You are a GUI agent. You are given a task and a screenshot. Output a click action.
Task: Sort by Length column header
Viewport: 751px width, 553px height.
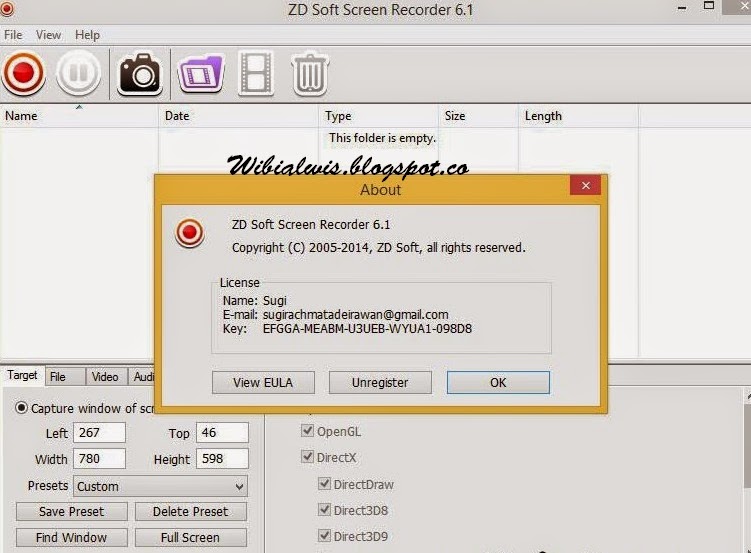point(579,116)
